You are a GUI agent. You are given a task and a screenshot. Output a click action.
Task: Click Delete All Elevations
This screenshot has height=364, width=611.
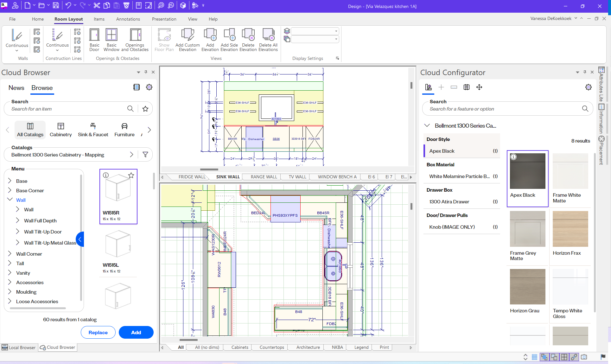(268, 40)
